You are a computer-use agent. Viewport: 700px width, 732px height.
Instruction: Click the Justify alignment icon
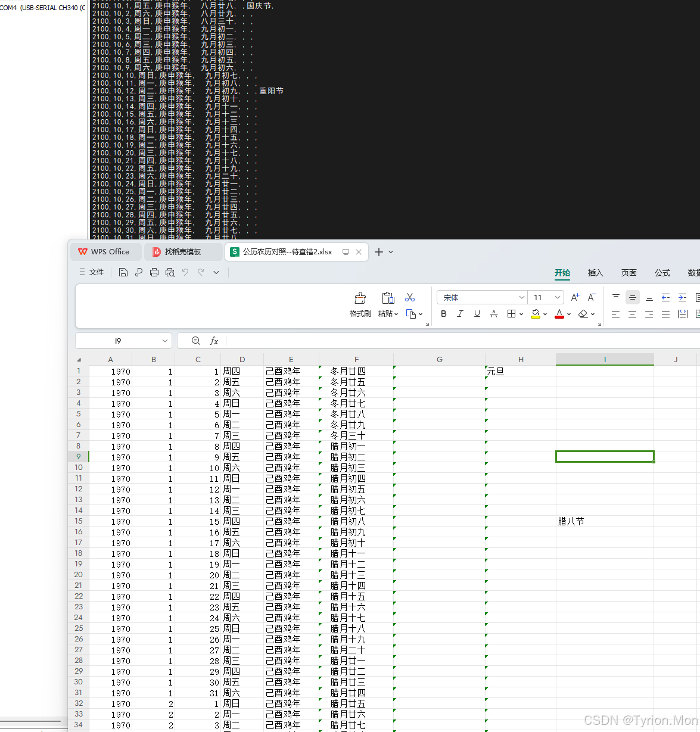(x=666, y=314)
